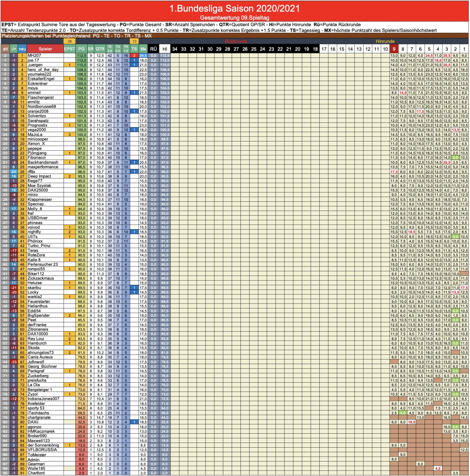
Task: Select player name 'Moe Szyslak'
Action: click(39, 186)
